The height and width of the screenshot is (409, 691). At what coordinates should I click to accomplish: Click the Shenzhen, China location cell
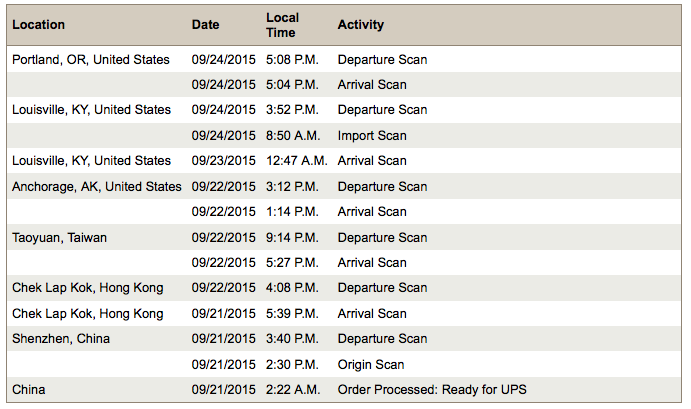coord(61,339)
